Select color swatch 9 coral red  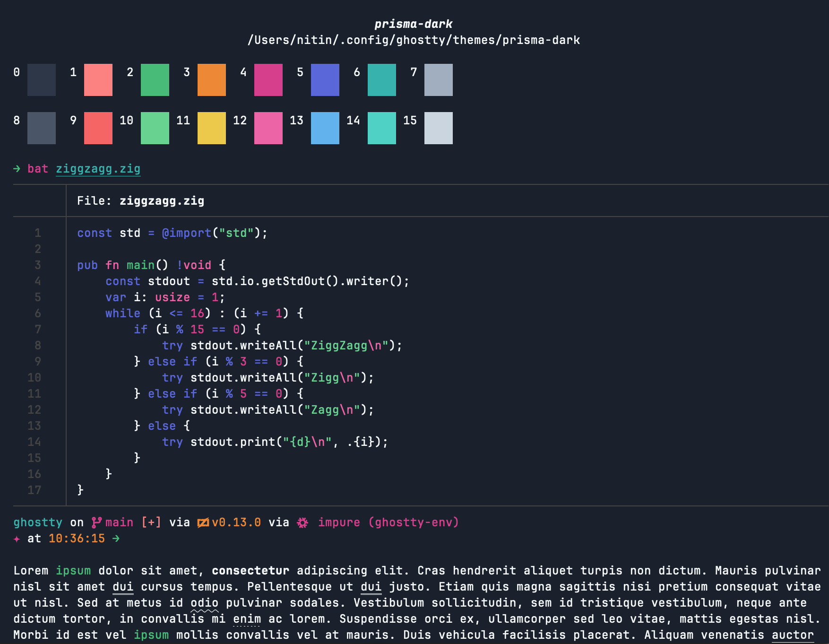pyautogui.click(x=98, y=128)
